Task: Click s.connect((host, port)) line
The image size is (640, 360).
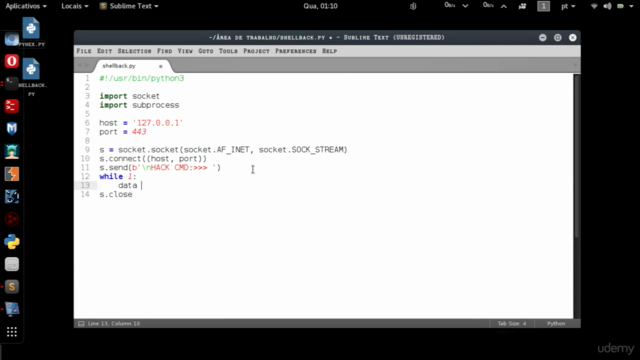Action: coord(153,159)
